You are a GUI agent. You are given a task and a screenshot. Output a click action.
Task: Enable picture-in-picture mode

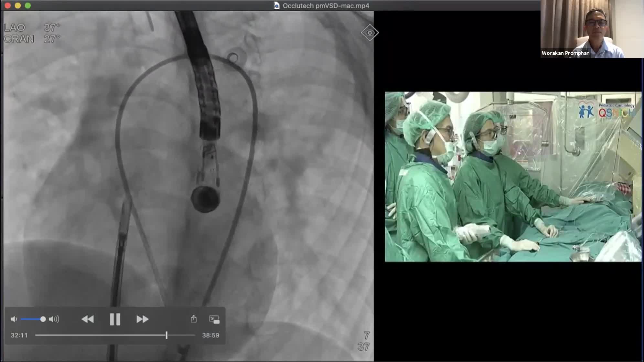tap(214, 319)
